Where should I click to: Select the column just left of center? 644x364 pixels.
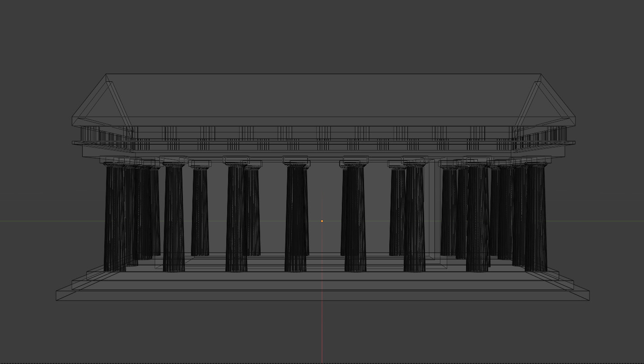point(235,213)
